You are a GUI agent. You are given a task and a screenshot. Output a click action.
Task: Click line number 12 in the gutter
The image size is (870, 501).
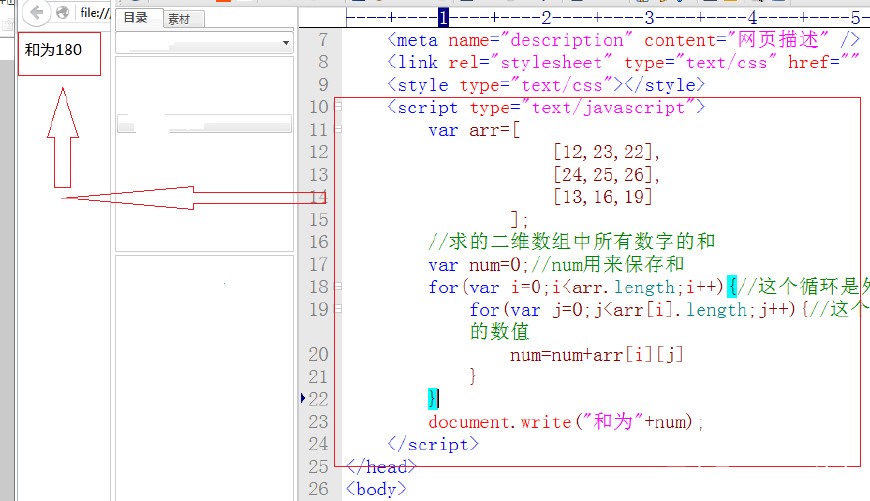click(318, 152)
